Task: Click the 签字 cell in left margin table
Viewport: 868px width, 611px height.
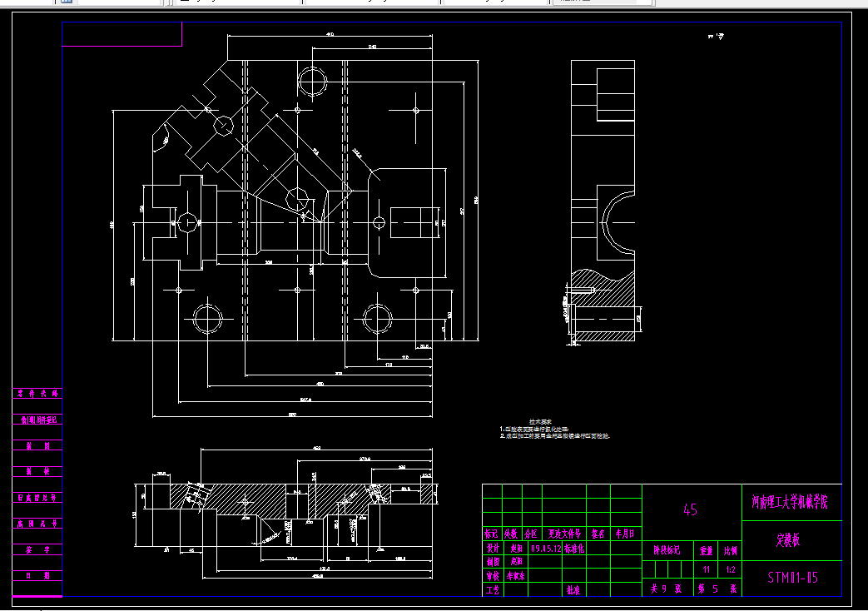Action: [x=37, y=549]
